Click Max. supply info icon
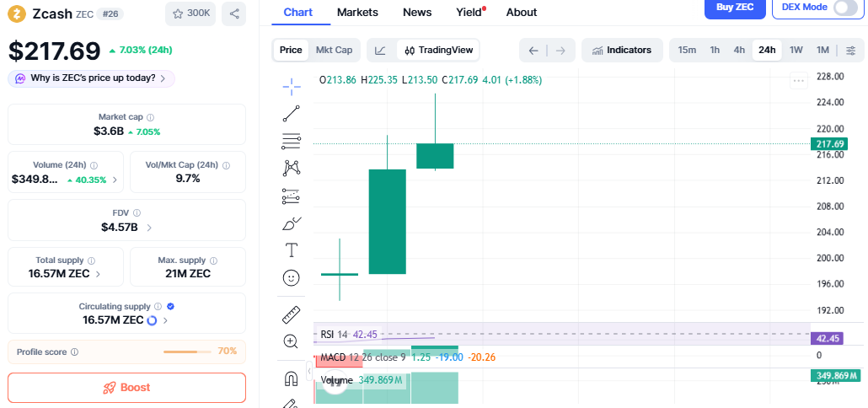 [214, 260]
